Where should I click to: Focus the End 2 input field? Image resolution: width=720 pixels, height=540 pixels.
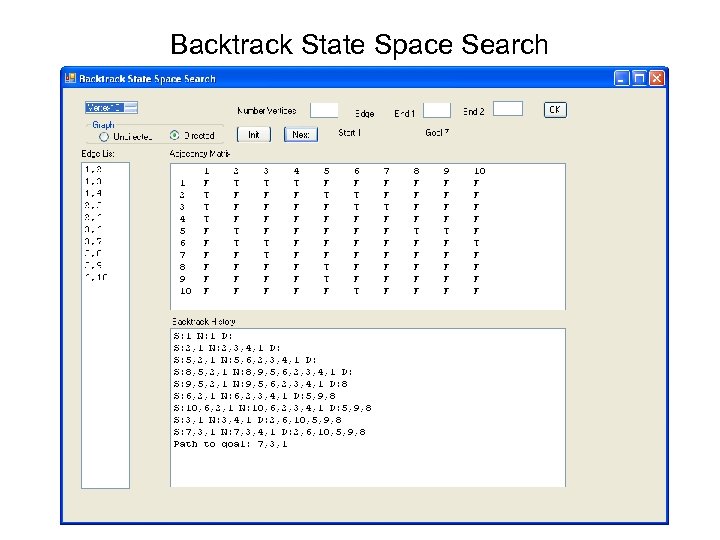[x=508, y=109]
